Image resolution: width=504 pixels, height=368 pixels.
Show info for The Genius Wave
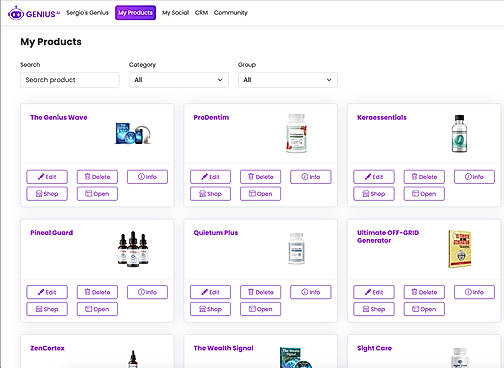(147, 177)
